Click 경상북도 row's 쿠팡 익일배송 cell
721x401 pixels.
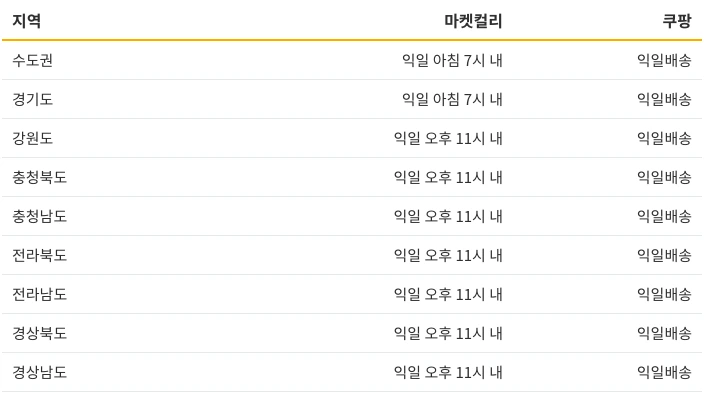point(664,333)
